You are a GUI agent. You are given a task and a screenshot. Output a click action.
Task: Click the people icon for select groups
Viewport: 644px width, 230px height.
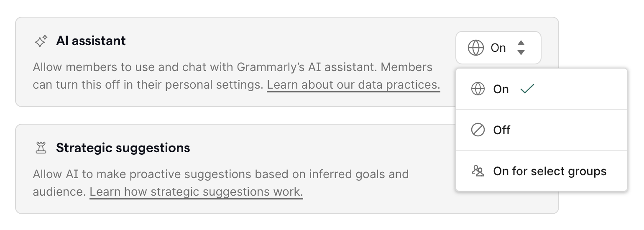pyautogui.click(x=478, y=171)
